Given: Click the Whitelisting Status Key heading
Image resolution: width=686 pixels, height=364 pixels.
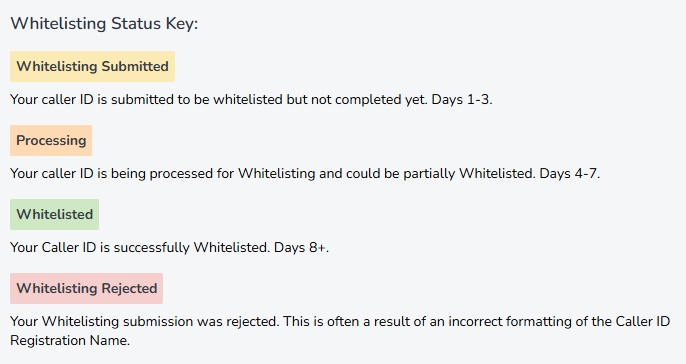Looking at the screenshot, I should (104, 24).
